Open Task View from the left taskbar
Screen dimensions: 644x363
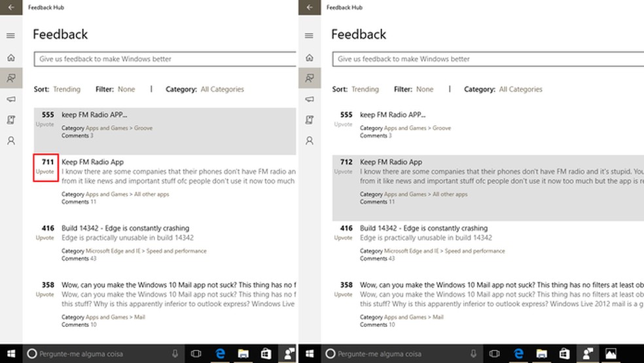(x=196, y=354)
